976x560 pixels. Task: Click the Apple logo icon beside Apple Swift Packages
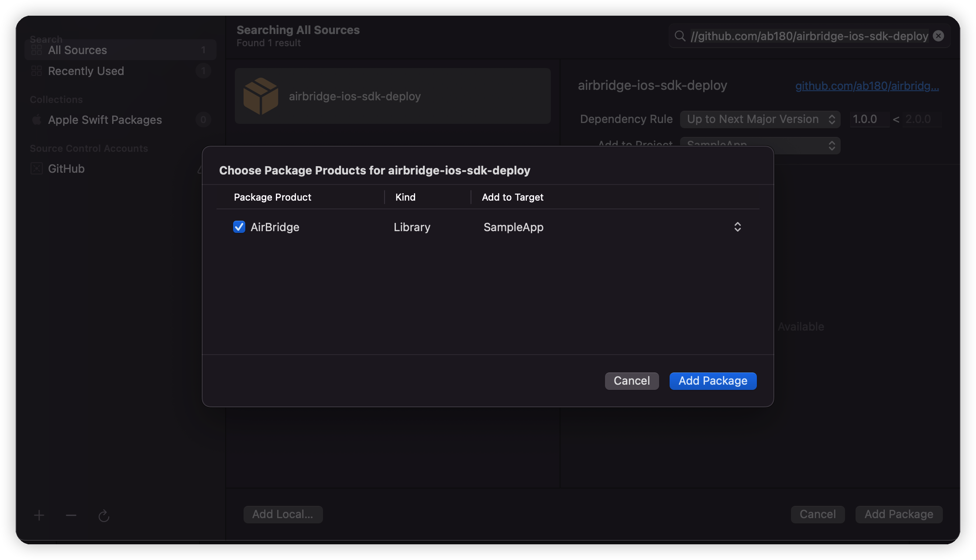pyautogui.click(x=37, y=120)
